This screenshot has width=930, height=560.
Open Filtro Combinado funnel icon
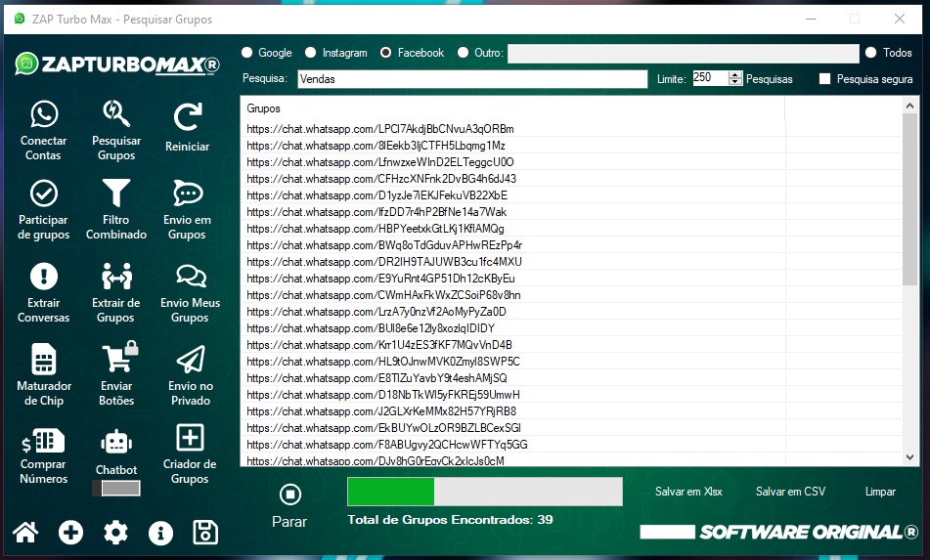[116, 194]
